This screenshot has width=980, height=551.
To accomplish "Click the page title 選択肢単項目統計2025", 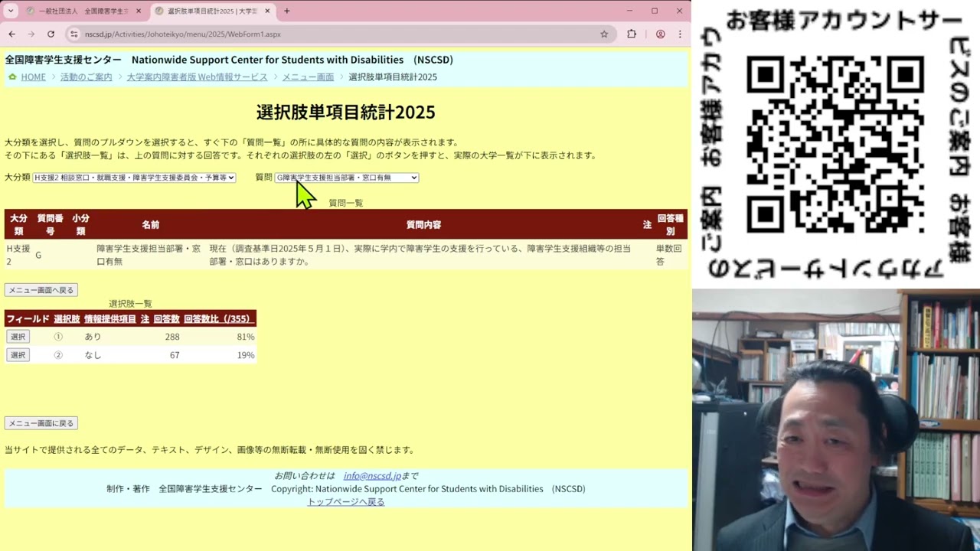I will (x=345, y=112).
